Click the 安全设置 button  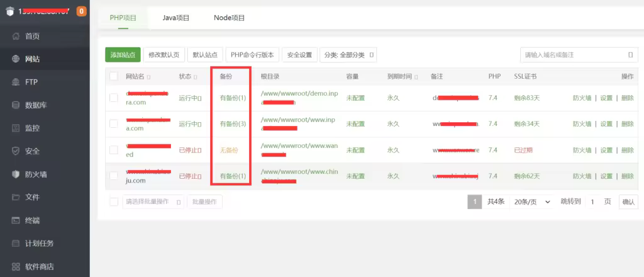tap(299, 55)
